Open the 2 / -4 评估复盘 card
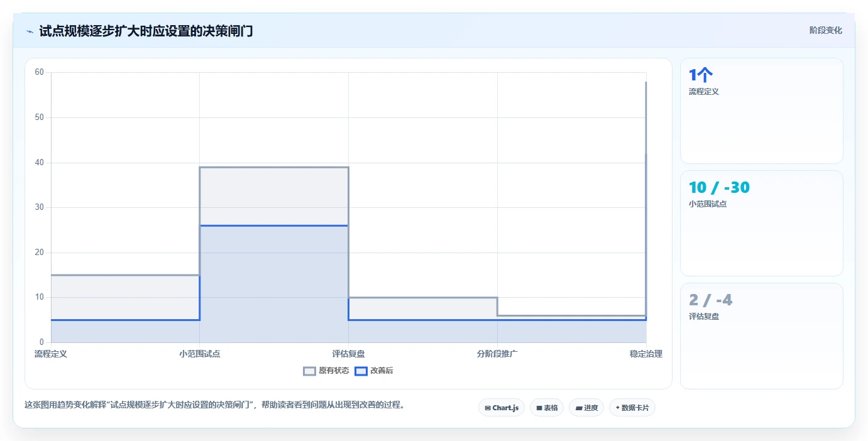868x441 pixels. point(761,336)
